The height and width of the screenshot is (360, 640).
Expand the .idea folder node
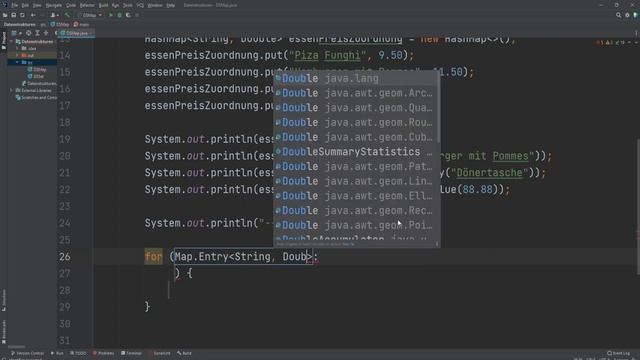(17, 49)
